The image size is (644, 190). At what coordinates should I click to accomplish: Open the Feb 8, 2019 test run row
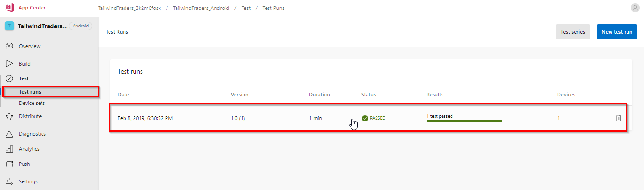(x=368, y=118)
